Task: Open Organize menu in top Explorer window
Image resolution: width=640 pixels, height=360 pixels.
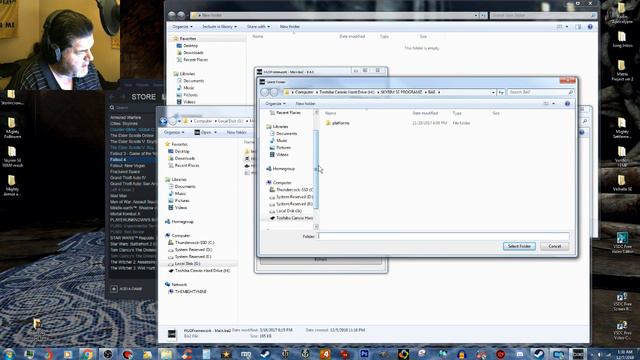Action: [x=182, y=27]
